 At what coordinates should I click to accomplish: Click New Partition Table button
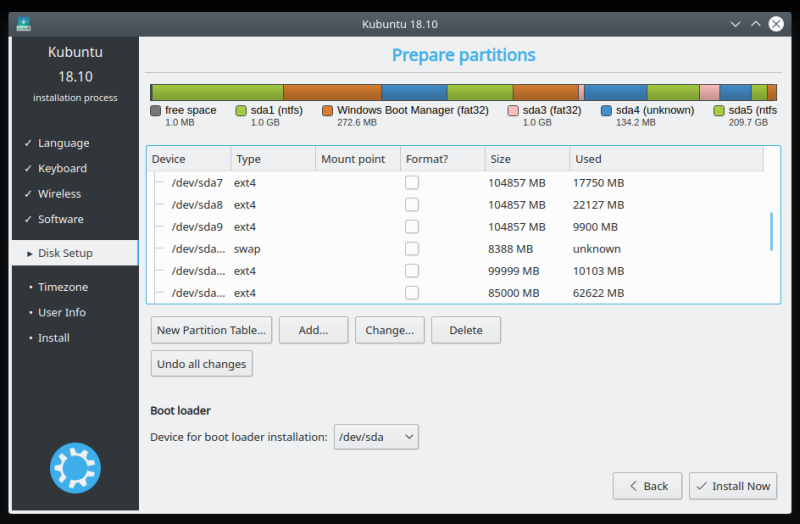pyautogui.click(x=211, y=330)
